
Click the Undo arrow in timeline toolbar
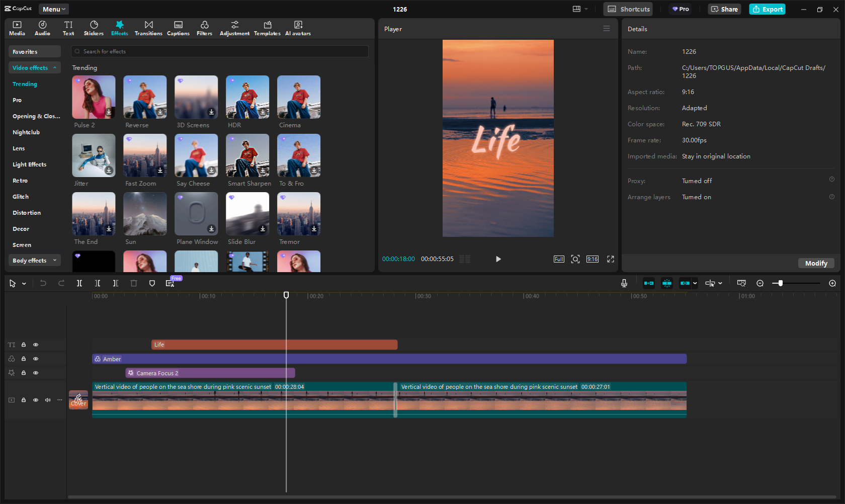point(43,283)
